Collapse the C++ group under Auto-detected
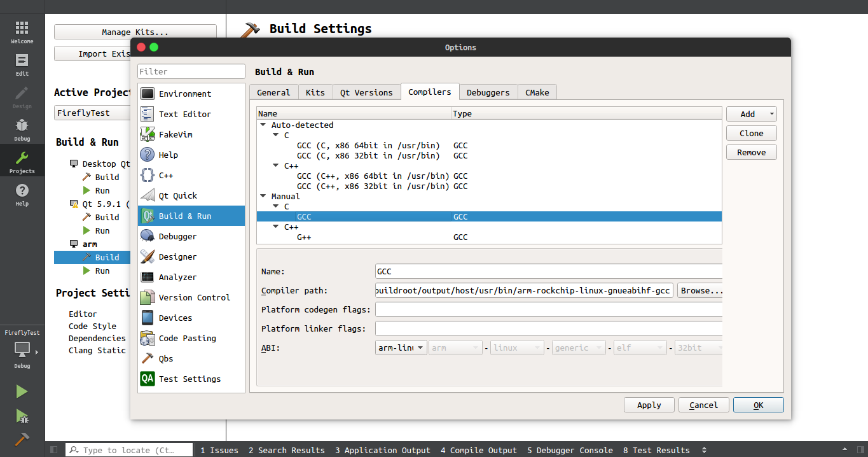The image size is (868, 457). [x=276, y=166]
